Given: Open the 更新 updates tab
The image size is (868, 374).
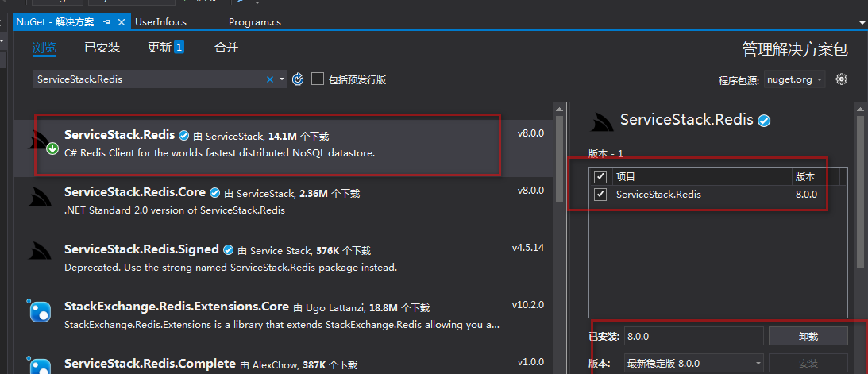Looking at the screenshot, I should point(165,48).
